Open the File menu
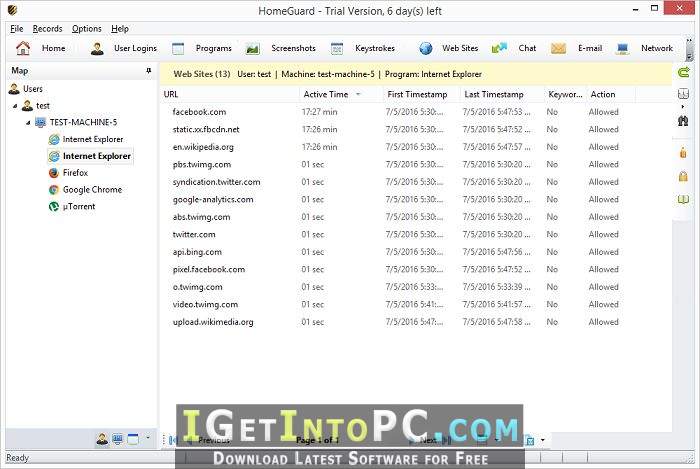700x469 pixels. click(x=17, y=29)
